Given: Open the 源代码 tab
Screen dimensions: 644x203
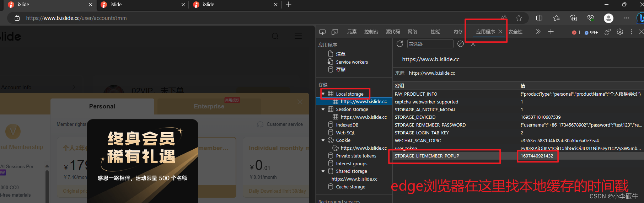Looking at the screenshot, I should pos(393,32).
